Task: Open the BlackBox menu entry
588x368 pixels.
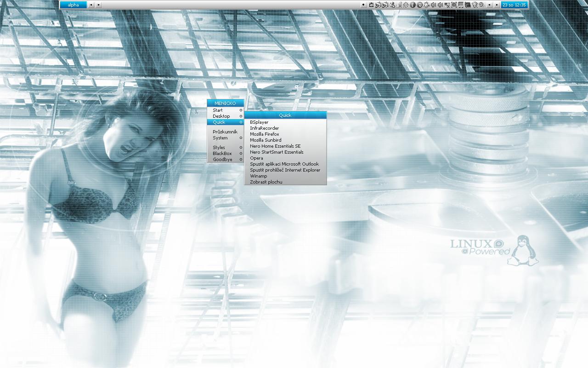Action: (x=225, y=154)
